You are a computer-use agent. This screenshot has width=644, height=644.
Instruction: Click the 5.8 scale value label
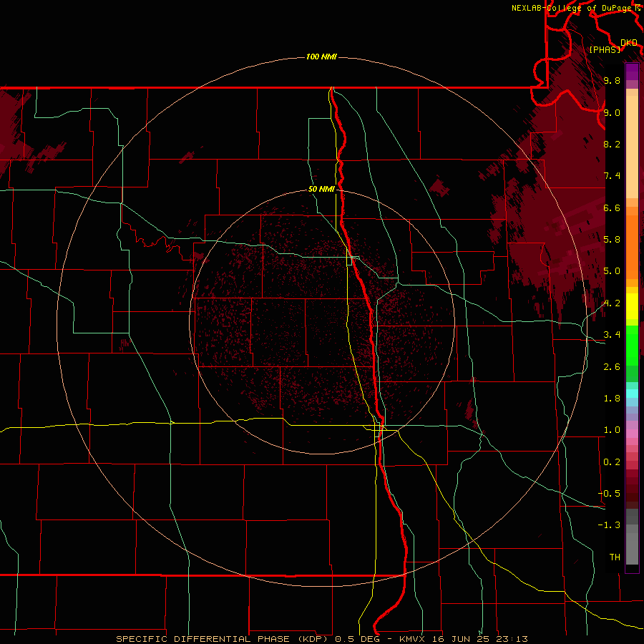(612, 239)
